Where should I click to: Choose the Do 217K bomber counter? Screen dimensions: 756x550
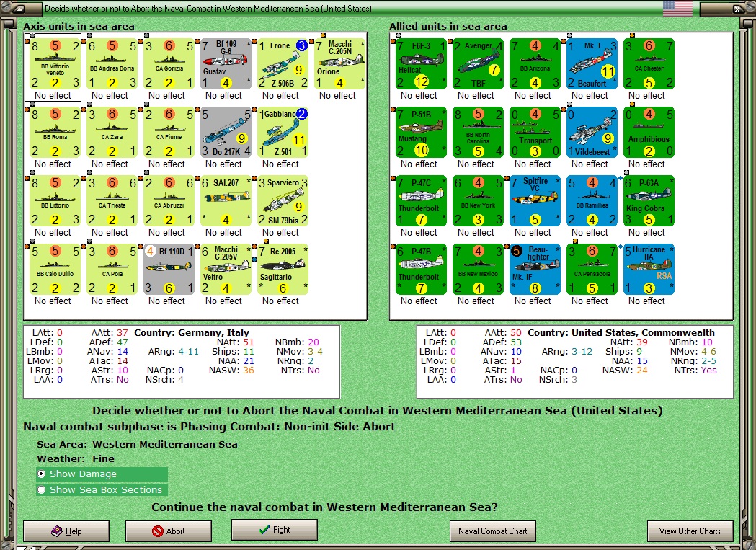point(226,132)
